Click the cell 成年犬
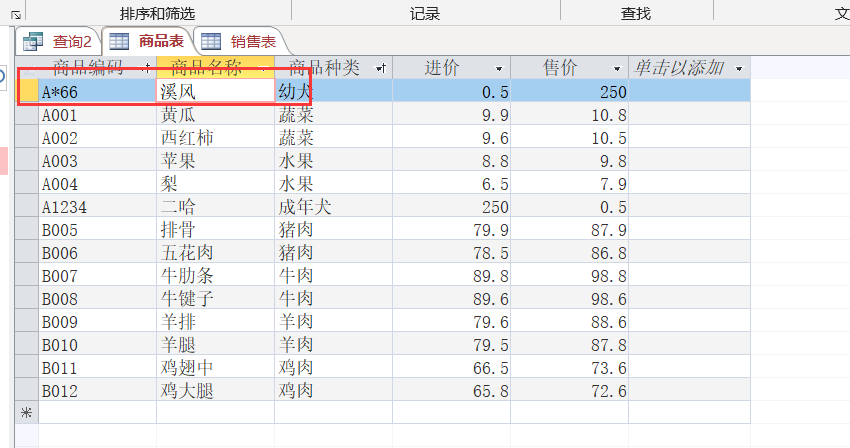Image resolution: width=850 pixels, height=448 pixels. [333, 207]
